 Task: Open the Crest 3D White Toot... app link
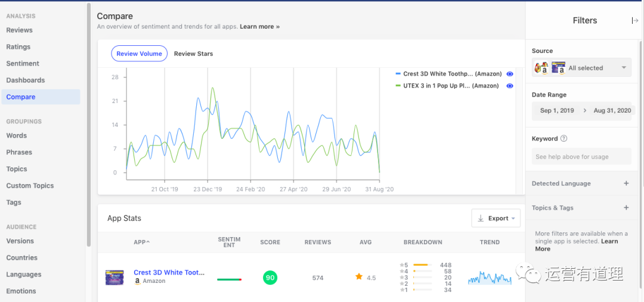[169, 272]
